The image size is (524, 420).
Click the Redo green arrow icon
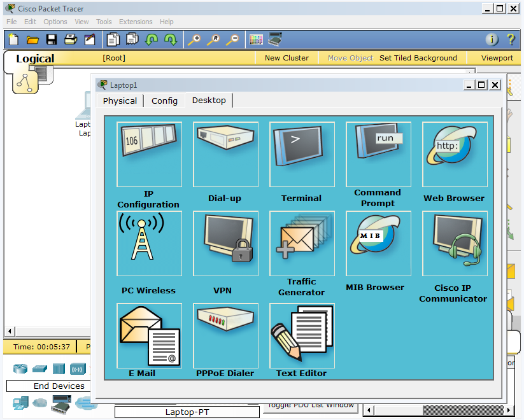(x=171, y=39)
